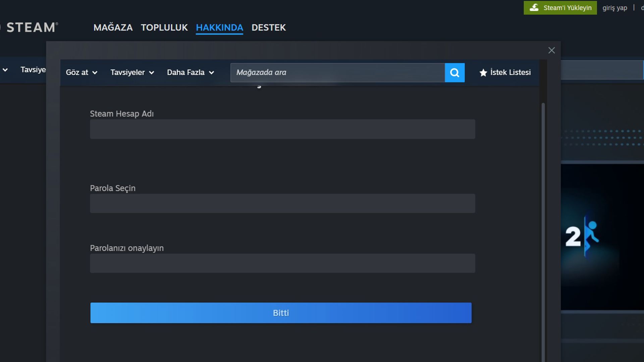Close the dialog with the X icon
Viewport: 644px width, 362px height.
551,50
